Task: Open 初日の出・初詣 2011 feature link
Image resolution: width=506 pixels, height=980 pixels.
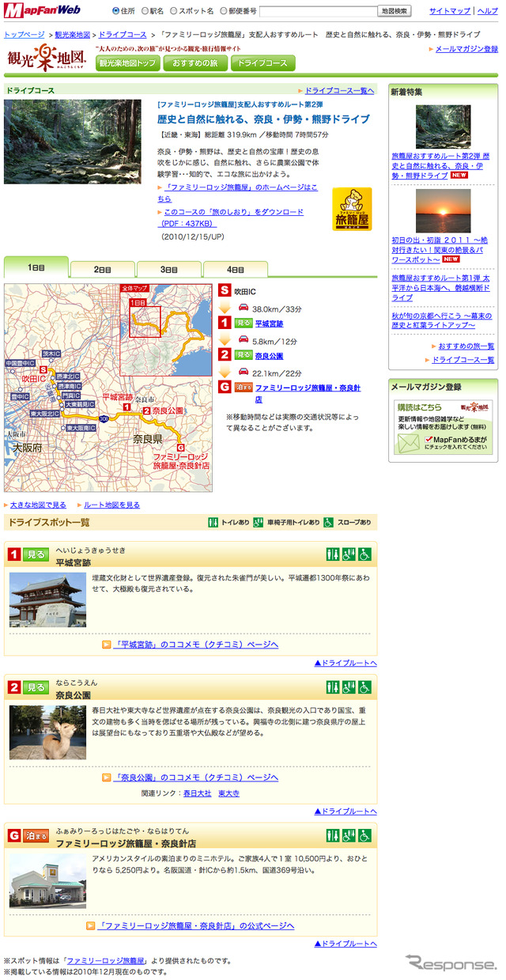Action: click(441, 249)
